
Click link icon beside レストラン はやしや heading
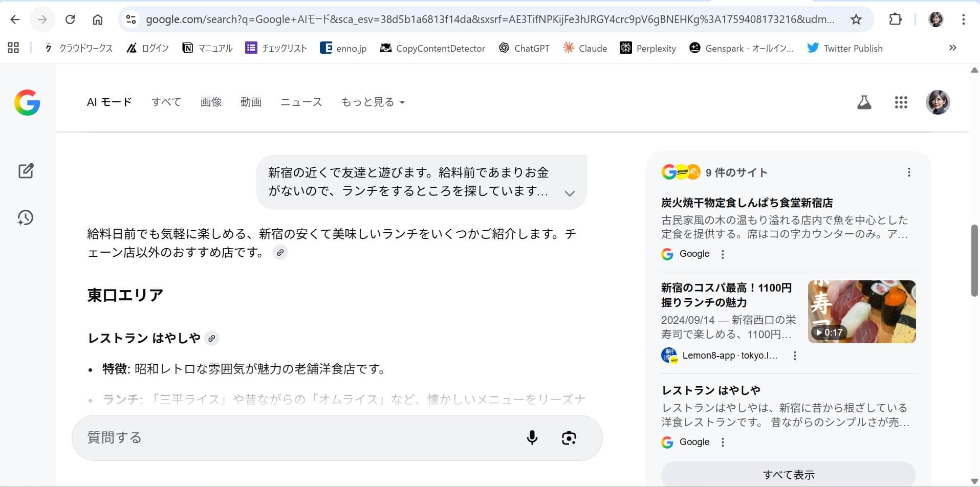[211, 338]
